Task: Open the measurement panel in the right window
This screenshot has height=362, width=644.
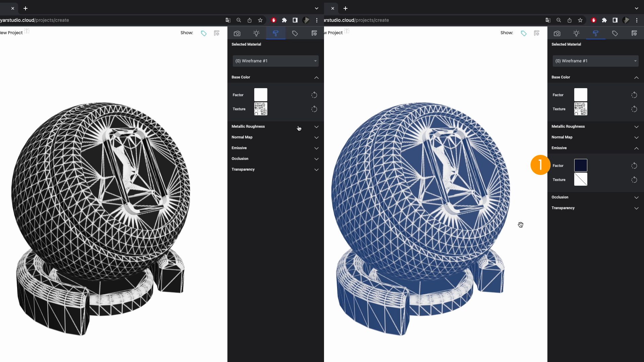Action: click(x=634, y=33)
